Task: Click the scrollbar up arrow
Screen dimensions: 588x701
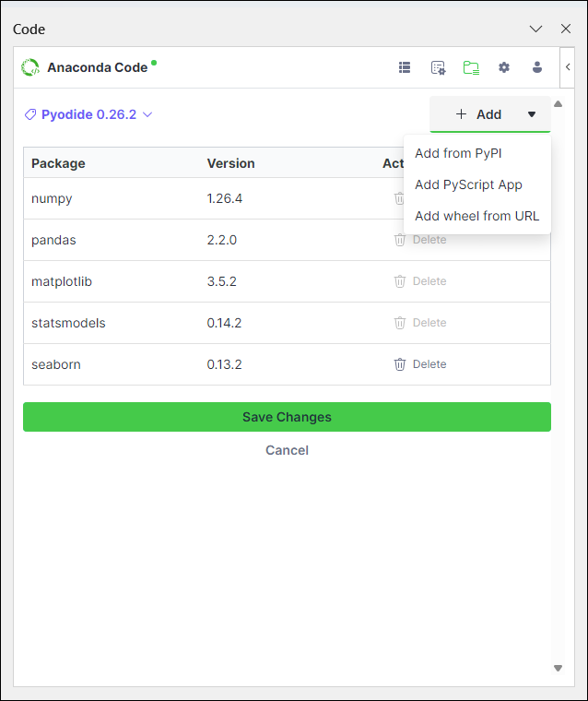Action: (558, 104)
